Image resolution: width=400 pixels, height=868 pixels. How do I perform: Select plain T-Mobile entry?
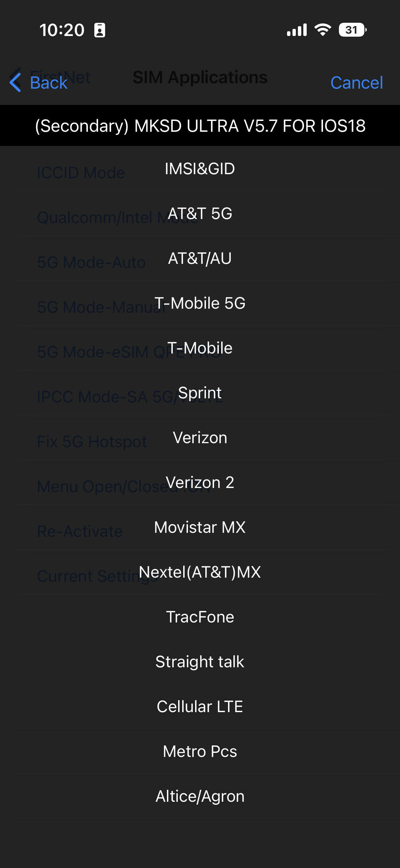pyautogui.click(x=200, y=348)
